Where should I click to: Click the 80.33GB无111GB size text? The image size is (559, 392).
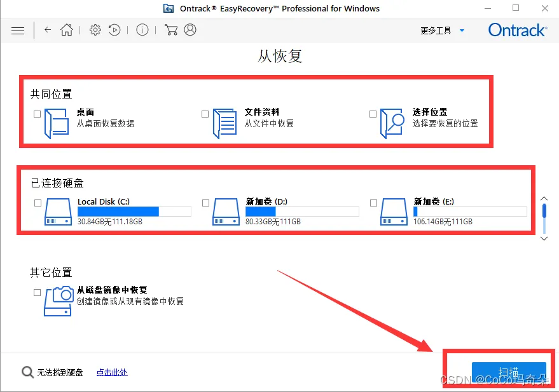[273, 222]
